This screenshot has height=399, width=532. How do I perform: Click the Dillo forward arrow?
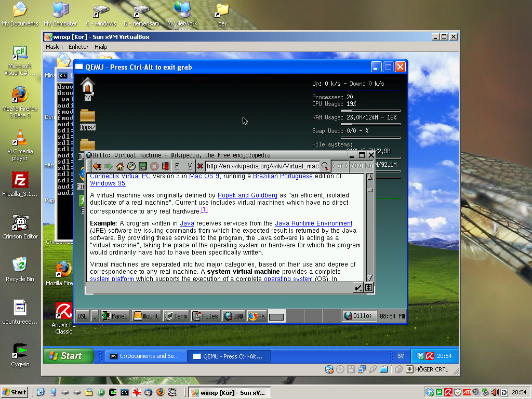click(x=108, y=166)
